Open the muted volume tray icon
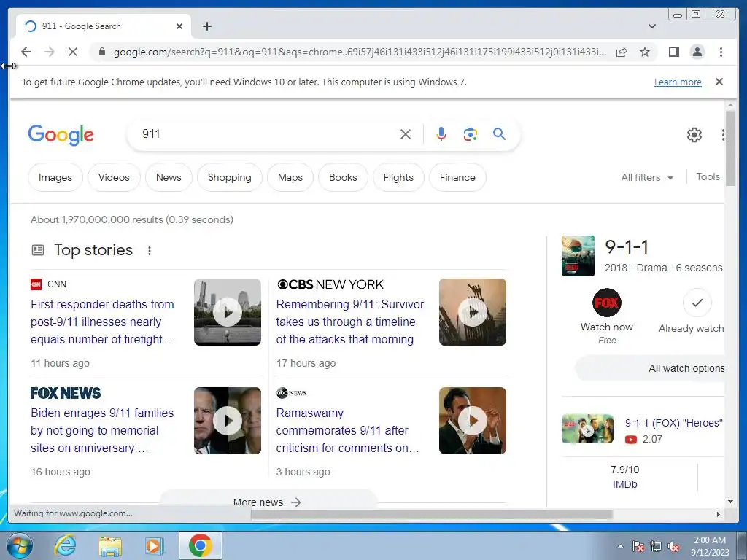This screenshot has width=747, height=560. coord(673,546)
